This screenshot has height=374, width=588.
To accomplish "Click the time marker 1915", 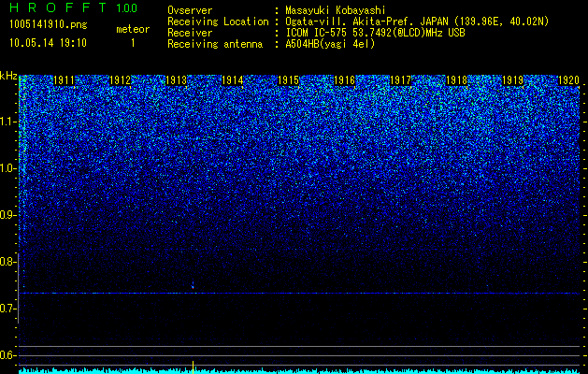I will point(288,80).
